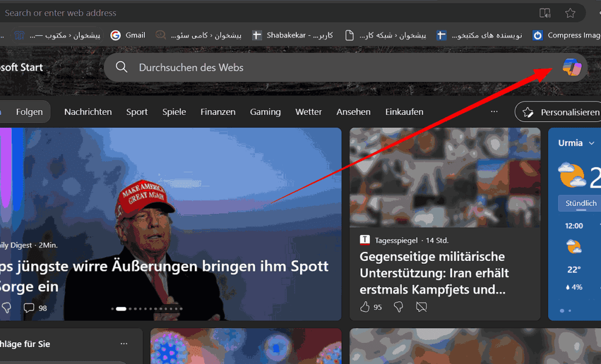Select the Finanzen tab
This screenshot has height=364, width=601.
coord(218,111)
